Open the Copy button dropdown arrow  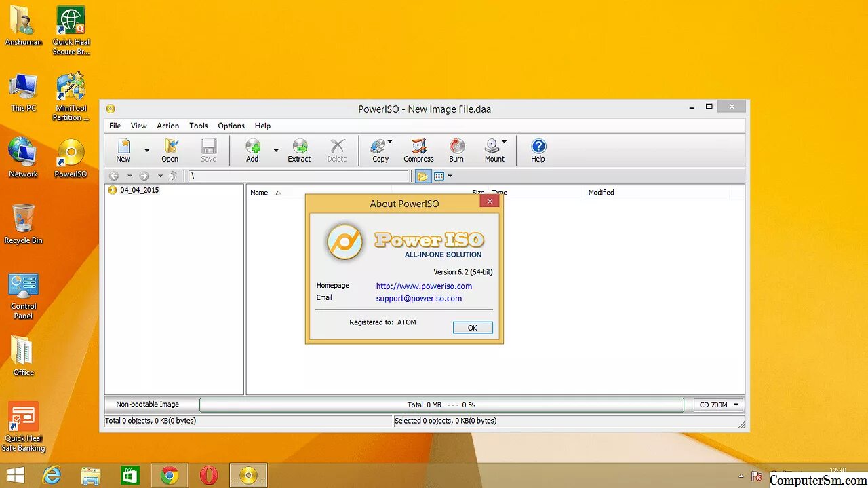(390, 143)
